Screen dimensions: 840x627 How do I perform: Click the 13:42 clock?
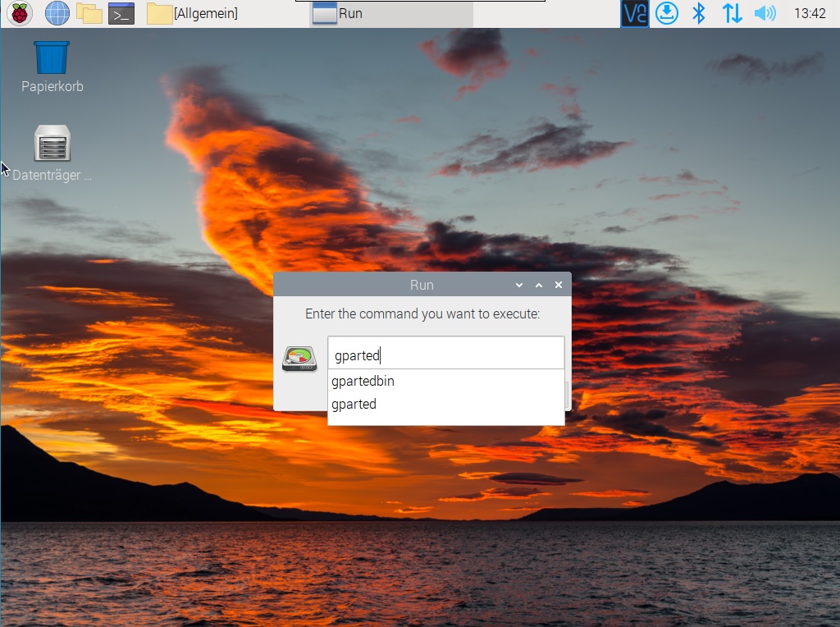coord(810,13)
